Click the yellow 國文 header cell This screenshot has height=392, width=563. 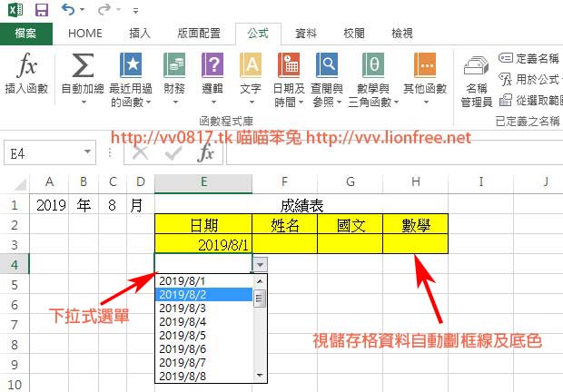point(351,225)
